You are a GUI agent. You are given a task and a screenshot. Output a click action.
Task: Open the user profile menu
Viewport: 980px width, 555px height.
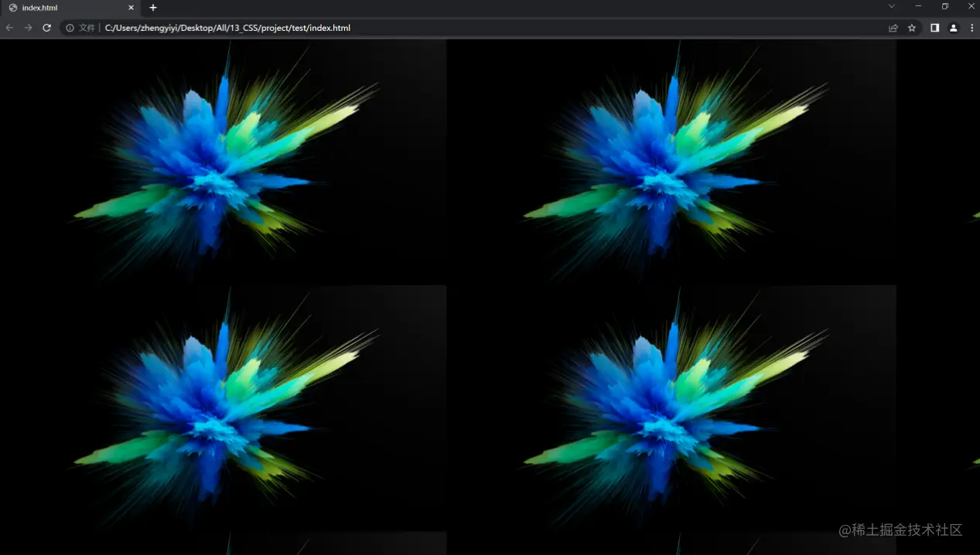(953, 28)
